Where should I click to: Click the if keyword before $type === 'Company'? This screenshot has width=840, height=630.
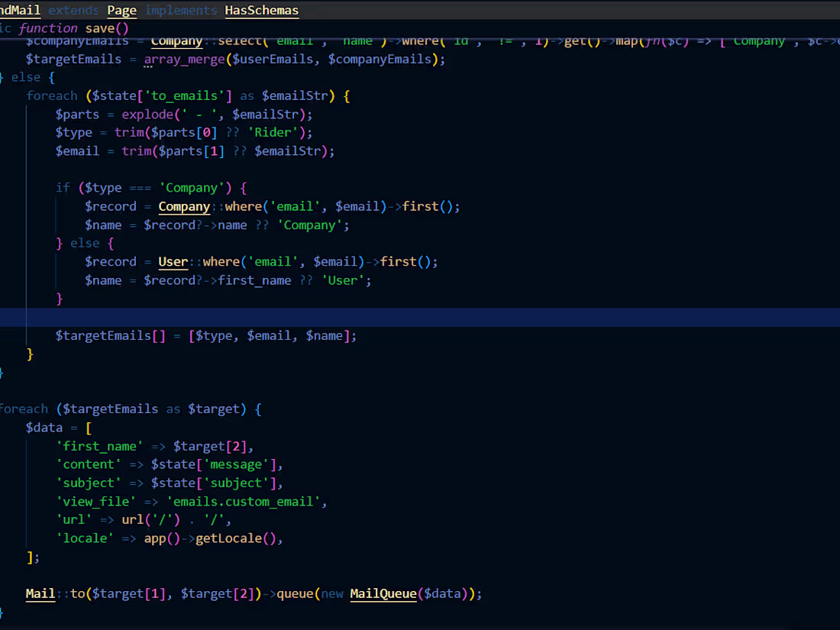coord(63,188)
